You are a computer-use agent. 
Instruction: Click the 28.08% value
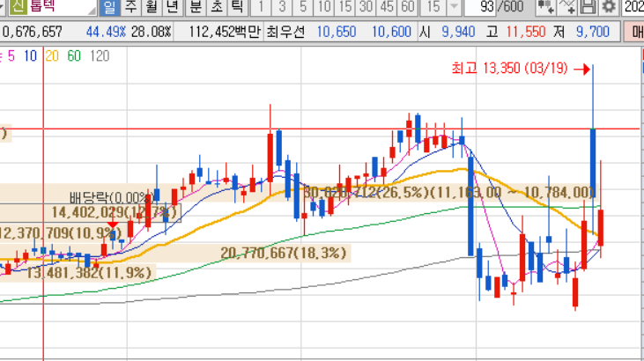click(x=152, y=32)
